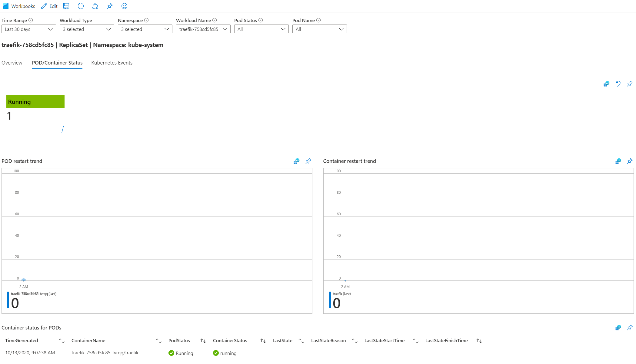The height and width of the screenshot is (364, 636).
Task: Open Logs query for Container restart trend
Action: pos(618,161)
